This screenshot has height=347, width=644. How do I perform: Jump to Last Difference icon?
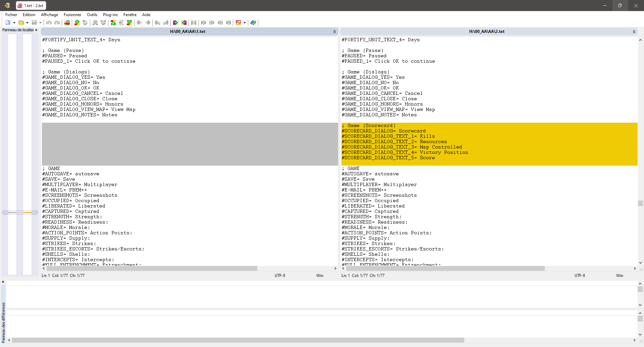[x=129, y=23]
